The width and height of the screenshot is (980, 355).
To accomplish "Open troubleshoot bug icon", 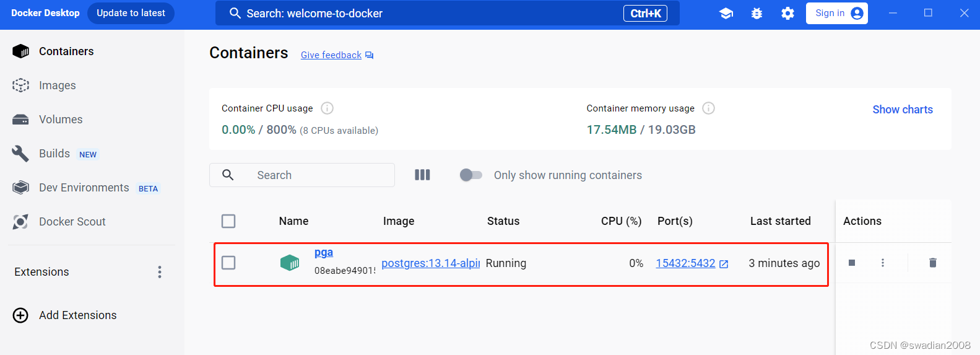I will coord(757,13).
